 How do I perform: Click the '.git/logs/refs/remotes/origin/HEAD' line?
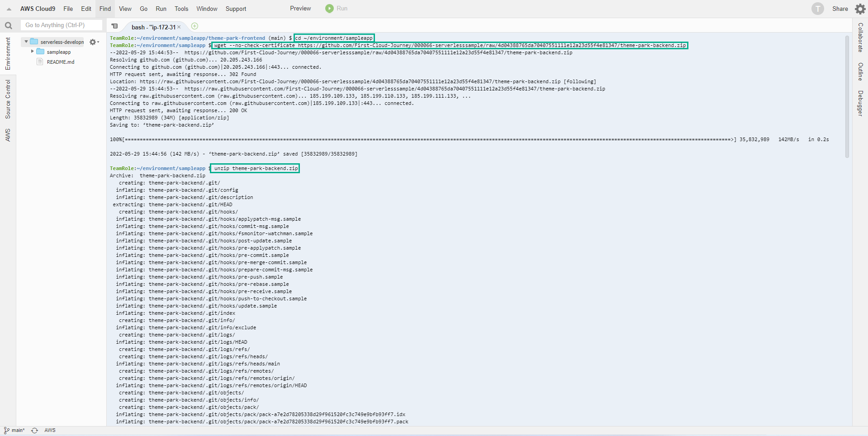211,385
